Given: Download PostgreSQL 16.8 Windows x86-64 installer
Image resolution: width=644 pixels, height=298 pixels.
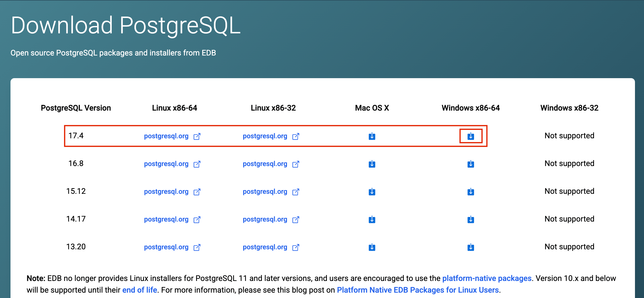Looking at the screenshot, I should click(x=471, y=164).
